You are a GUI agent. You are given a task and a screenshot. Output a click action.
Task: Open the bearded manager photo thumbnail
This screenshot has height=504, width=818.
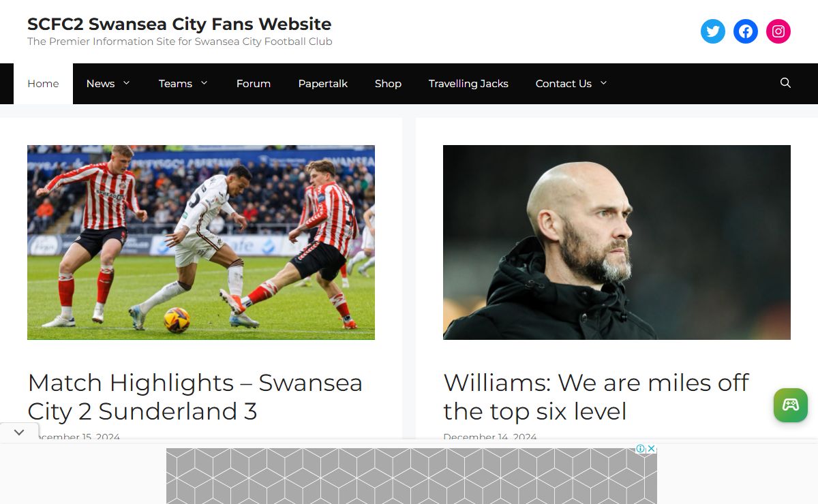617,242
